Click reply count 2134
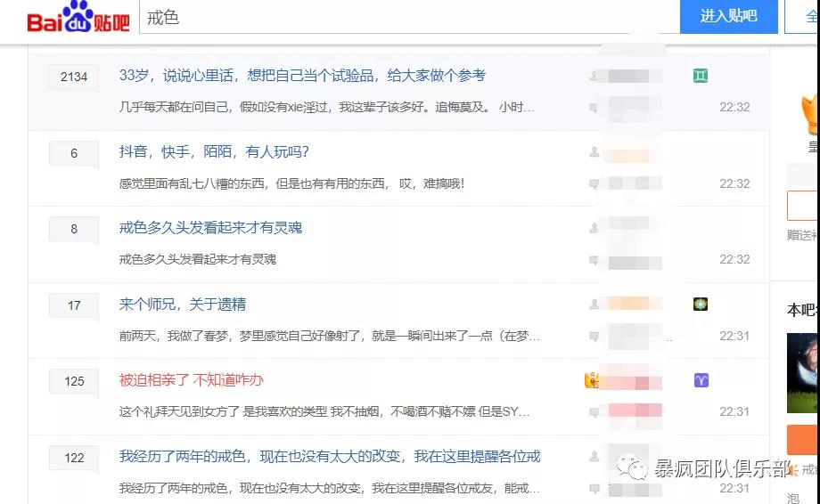This screenshot has width=820, height=504. click(74, 77)
